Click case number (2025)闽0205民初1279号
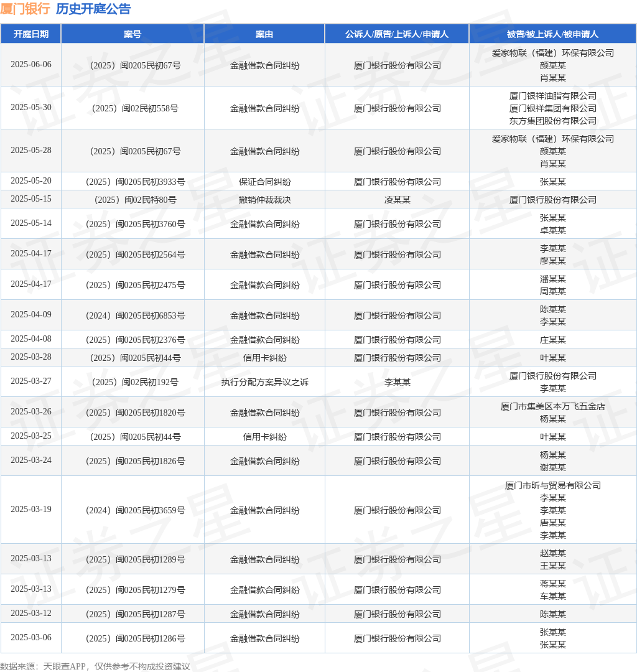The image size is (637, 672). tap(136, 590)
